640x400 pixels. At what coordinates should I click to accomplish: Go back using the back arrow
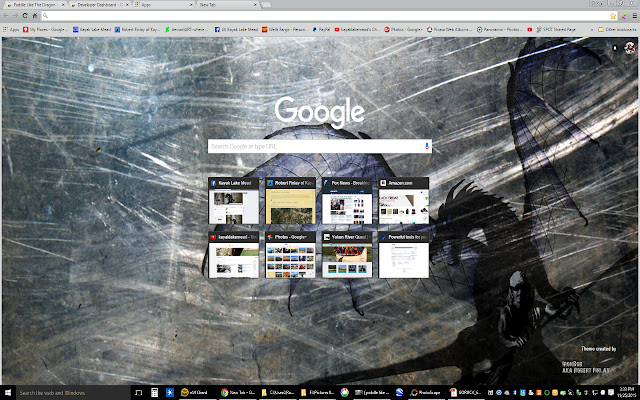pos(6,16)
